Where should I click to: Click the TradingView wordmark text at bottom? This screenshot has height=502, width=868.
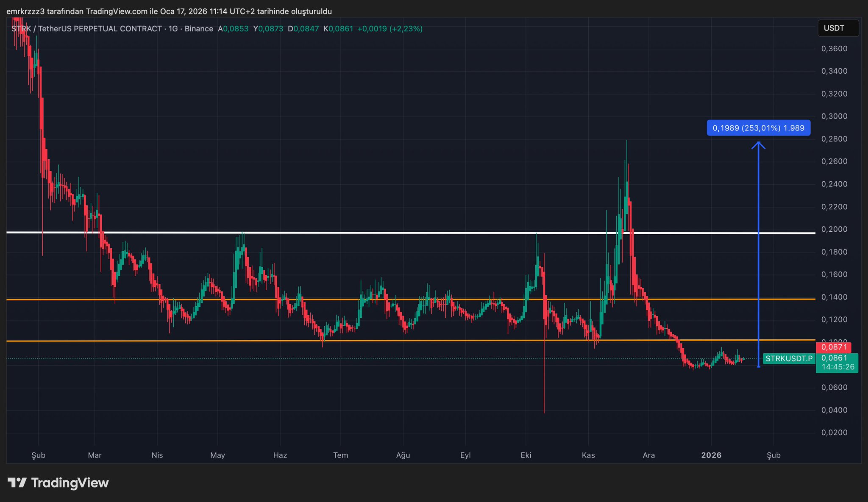70,483
